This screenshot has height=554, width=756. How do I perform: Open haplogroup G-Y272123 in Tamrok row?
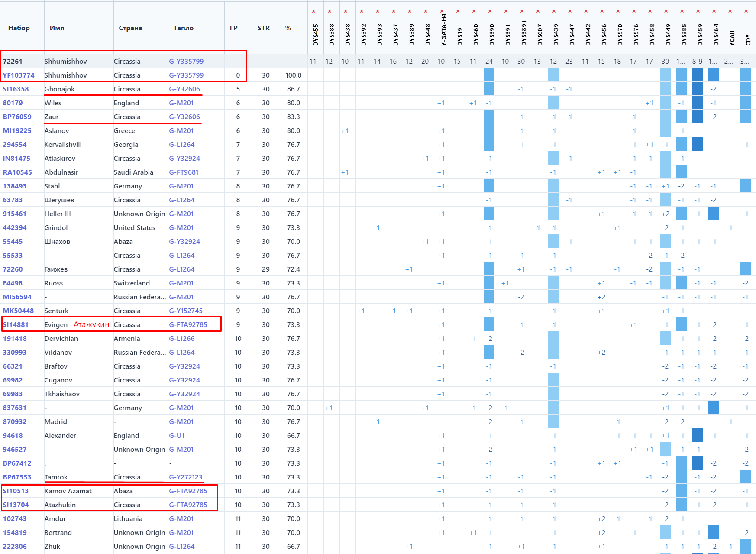pos(185,477)
